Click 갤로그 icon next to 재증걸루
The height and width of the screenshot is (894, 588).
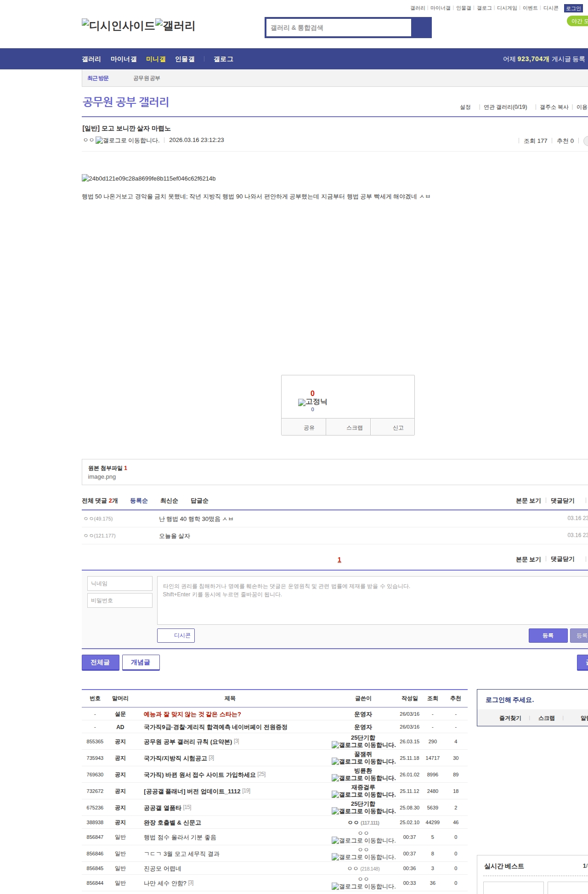363,795
